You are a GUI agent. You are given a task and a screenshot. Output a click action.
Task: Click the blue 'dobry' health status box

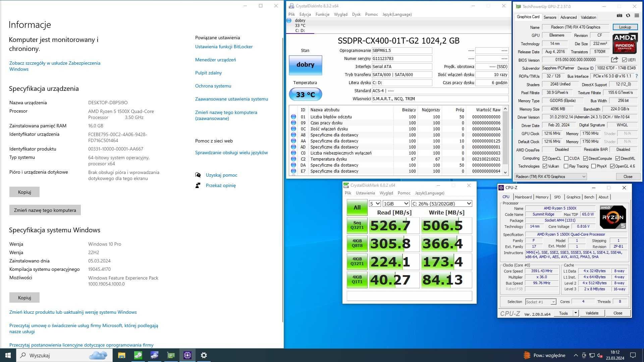point(305,65)
